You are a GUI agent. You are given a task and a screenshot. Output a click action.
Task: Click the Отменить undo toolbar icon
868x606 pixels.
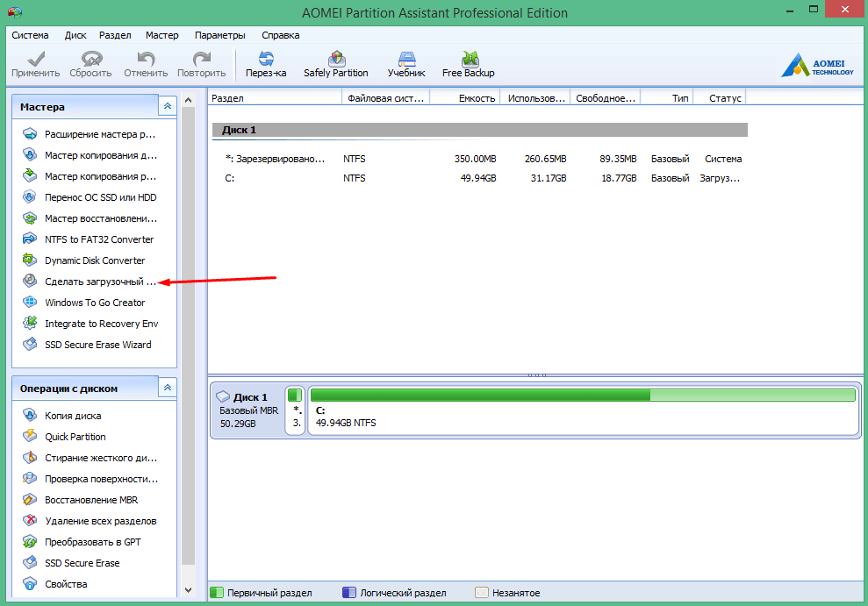click(x=146, y=58)
